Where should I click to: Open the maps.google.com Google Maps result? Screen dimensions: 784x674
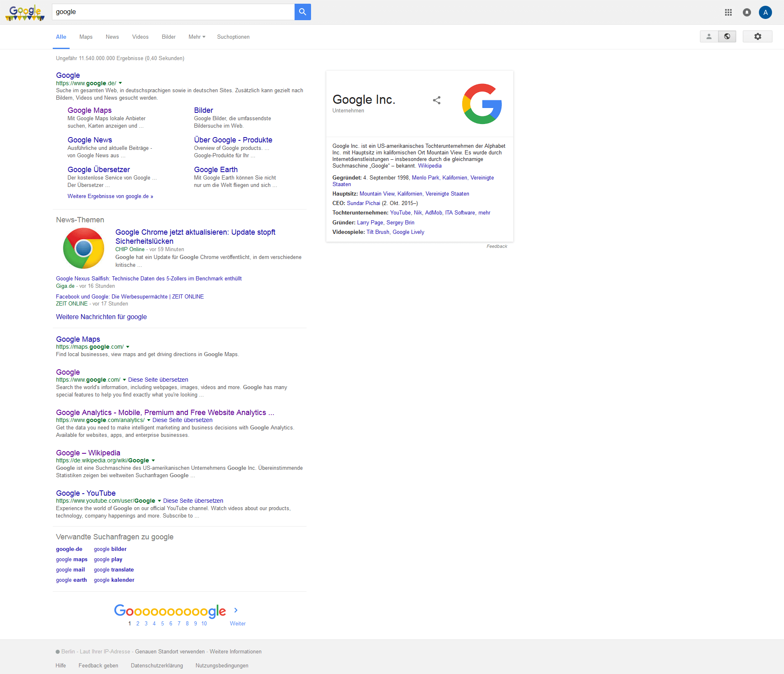[78, 339]
